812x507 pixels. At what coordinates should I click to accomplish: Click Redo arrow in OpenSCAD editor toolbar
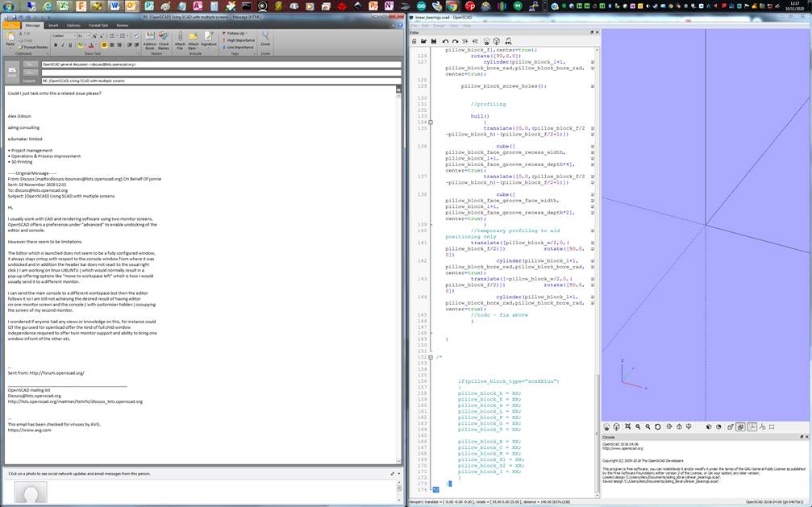(455, 41)
